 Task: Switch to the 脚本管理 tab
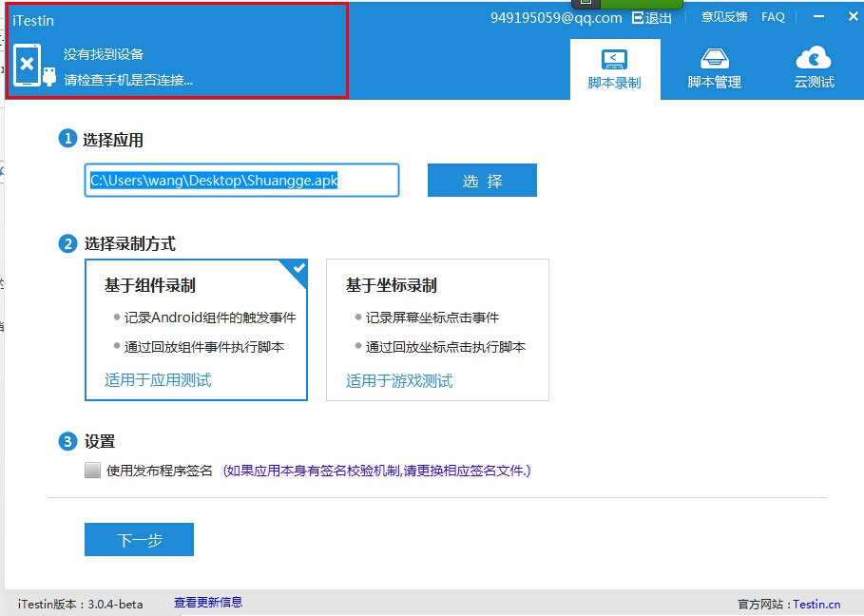click(714, 69)
